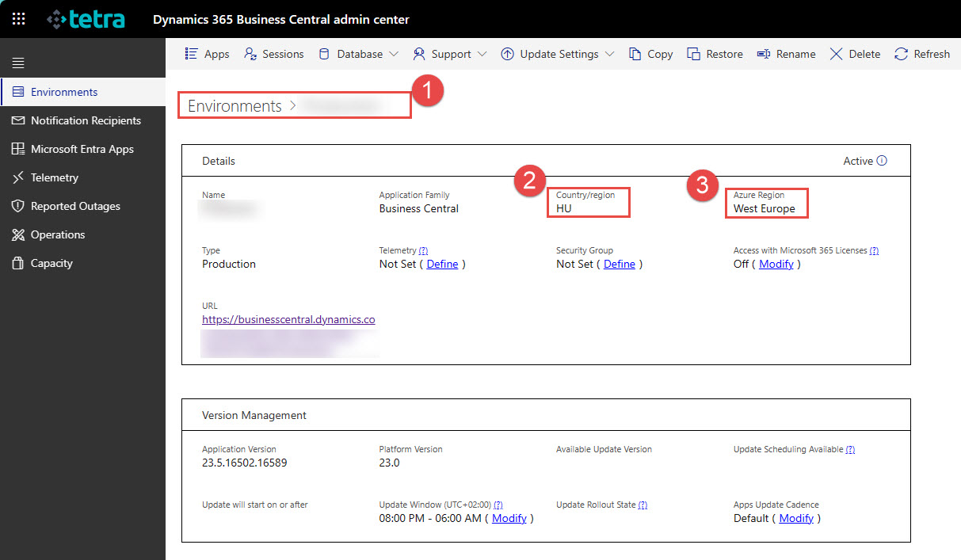Screen dimensions: 961x560
Task: Click the Reported Outages shield icon
Action: [x=18, y=206]
